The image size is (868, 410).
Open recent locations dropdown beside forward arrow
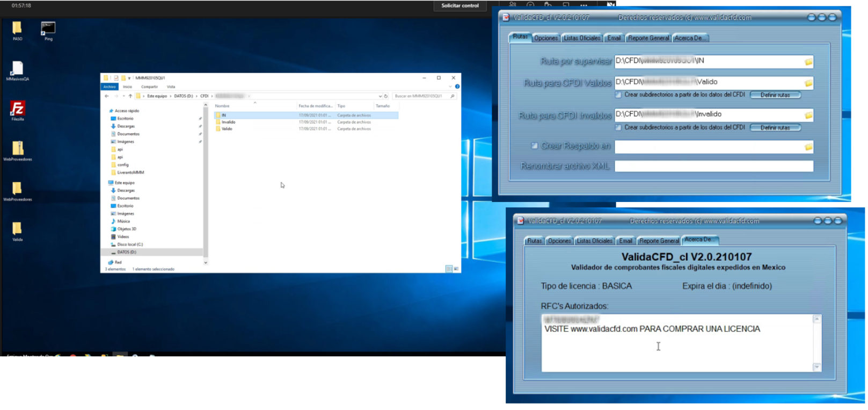123,96
